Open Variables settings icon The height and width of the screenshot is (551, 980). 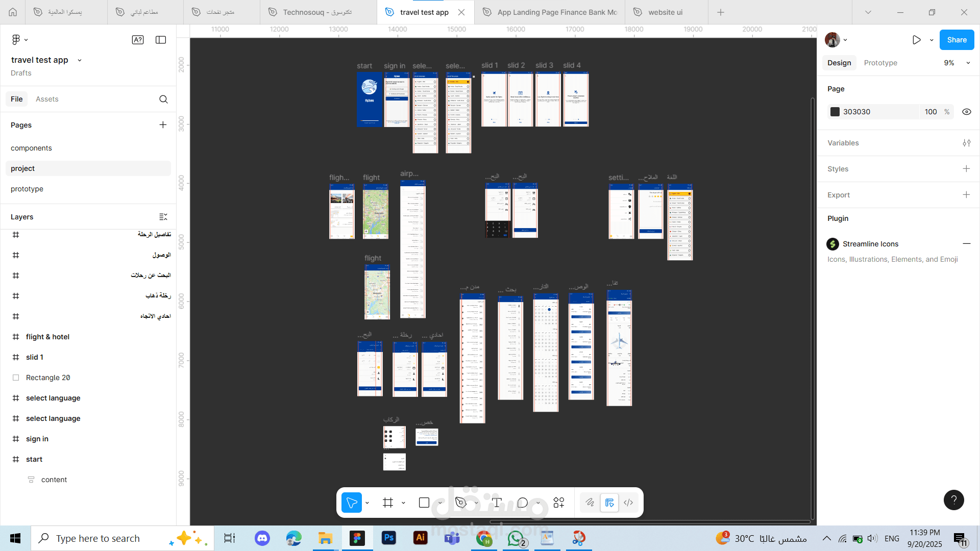[966, 143]
